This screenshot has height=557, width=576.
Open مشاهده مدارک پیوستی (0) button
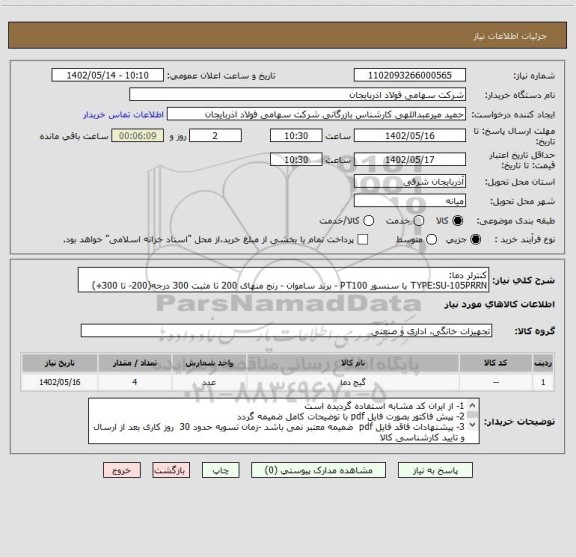(318, 470)
